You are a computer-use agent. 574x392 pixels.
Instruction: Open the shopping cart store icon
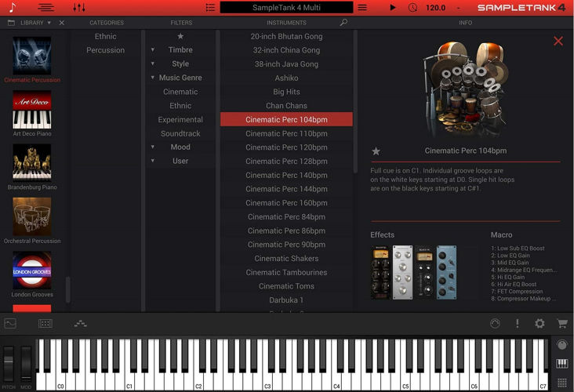(561, 323)
